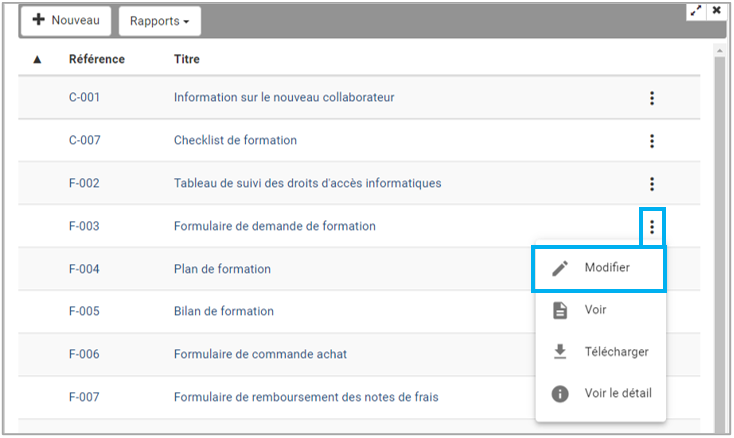Open Plan de formation document link
This screenshot has width=734, height=438.
[222, 269]
